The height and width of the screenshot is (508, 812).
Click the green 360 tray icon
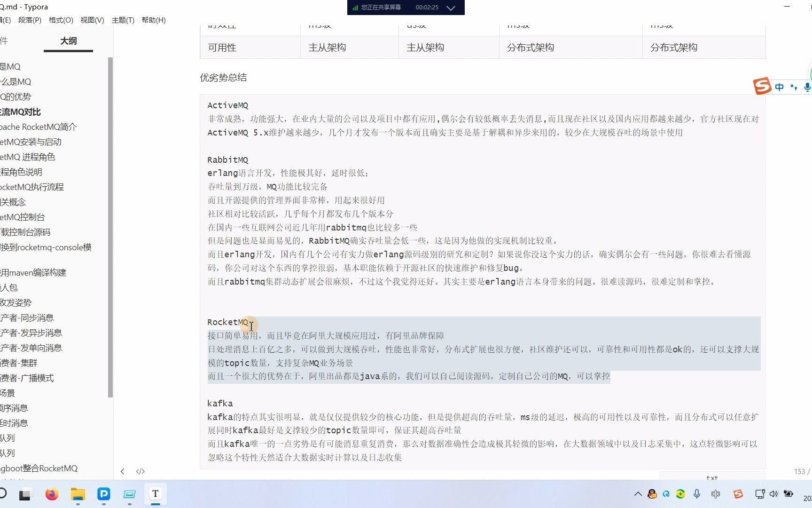pos(680,494)
